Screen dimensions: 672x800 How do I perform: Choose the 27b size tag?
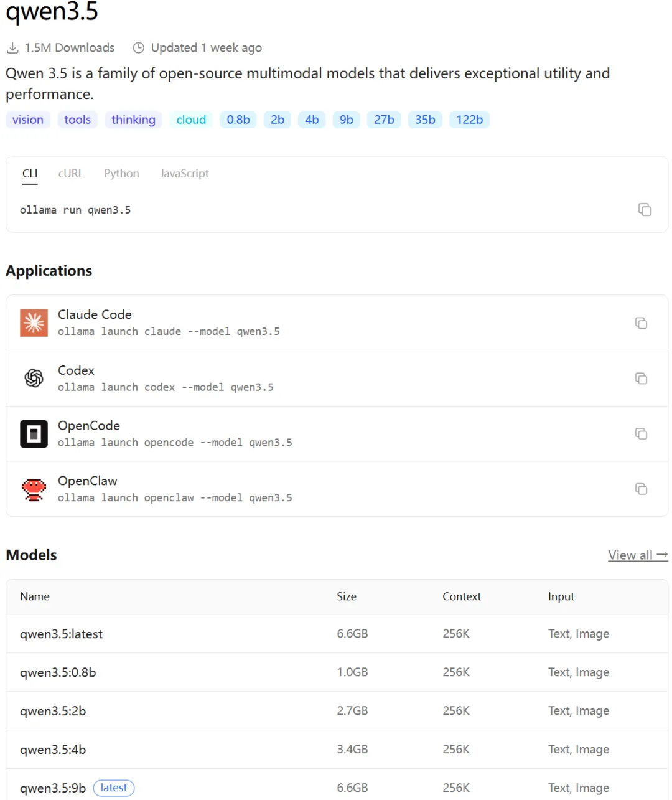[384, 120]
